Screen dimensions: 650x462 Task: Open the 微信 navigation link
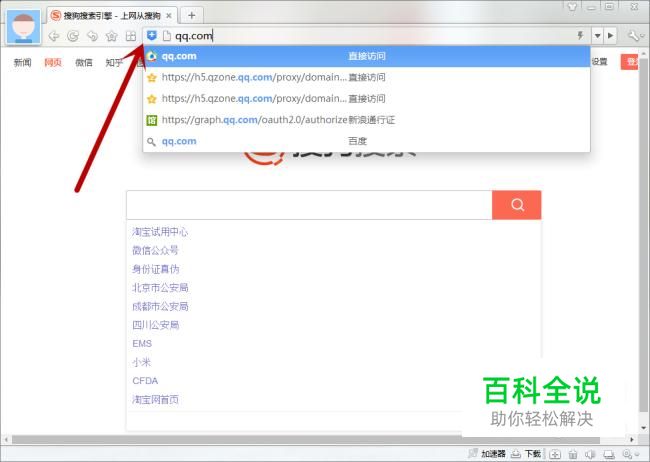tap(84, 63)
